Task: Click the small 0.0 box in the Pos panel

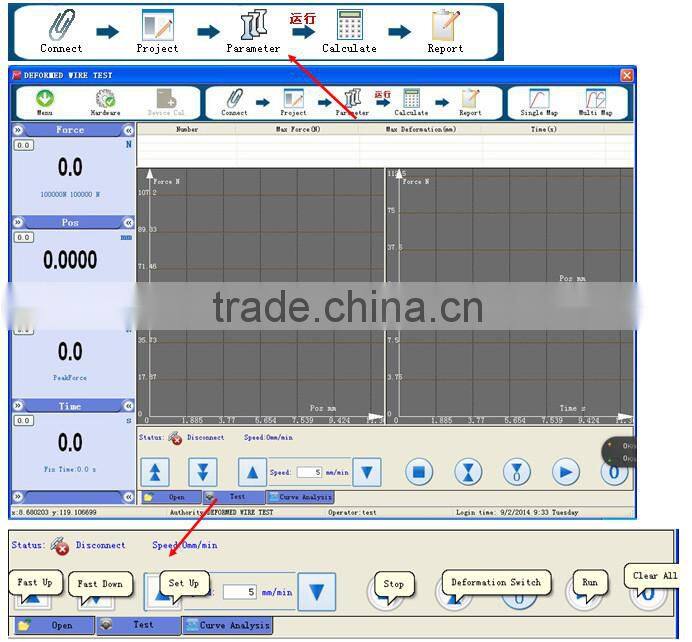Action: coord(23,237)
